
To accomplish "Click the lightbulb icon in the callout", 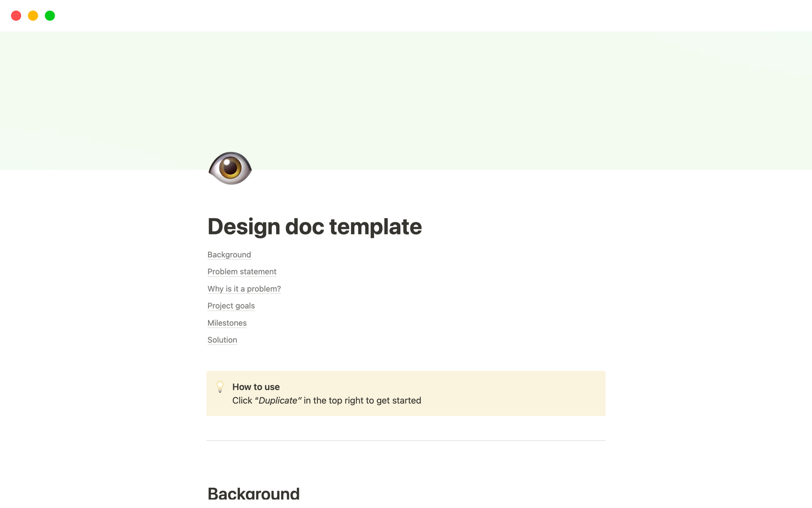I will pos(220,387).
